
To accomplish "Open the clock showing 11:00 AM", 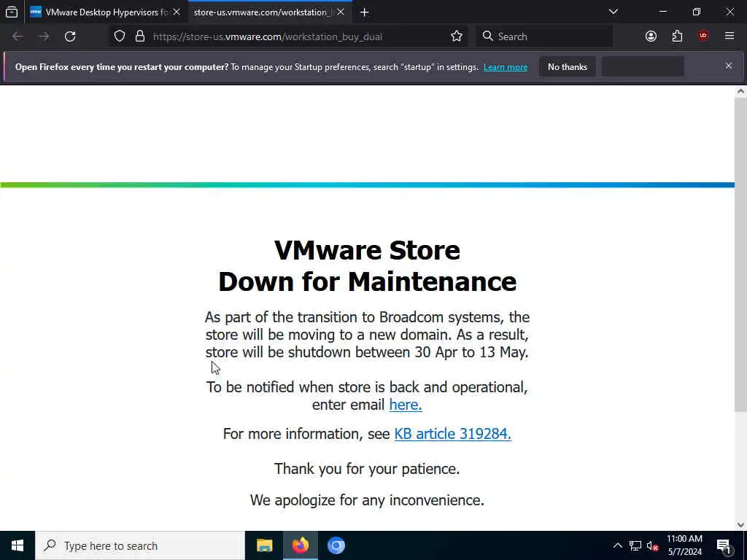I will click(x=684, y=545).
